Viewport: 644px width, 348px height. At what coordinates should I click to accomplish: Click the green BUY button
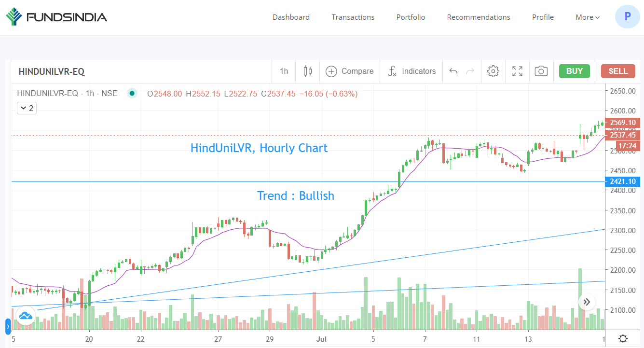point(575,71)
